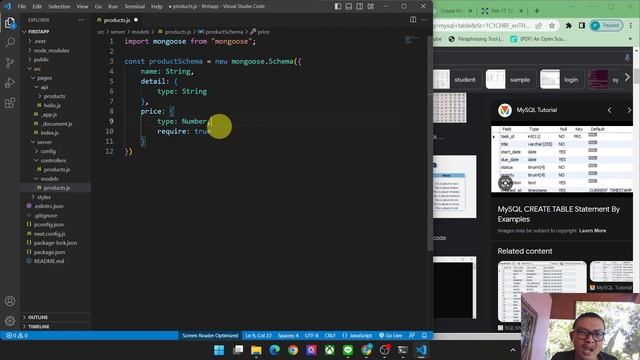640x360 pixels.
Task: Click the Split Editor icon
Action: click(413, 20)
